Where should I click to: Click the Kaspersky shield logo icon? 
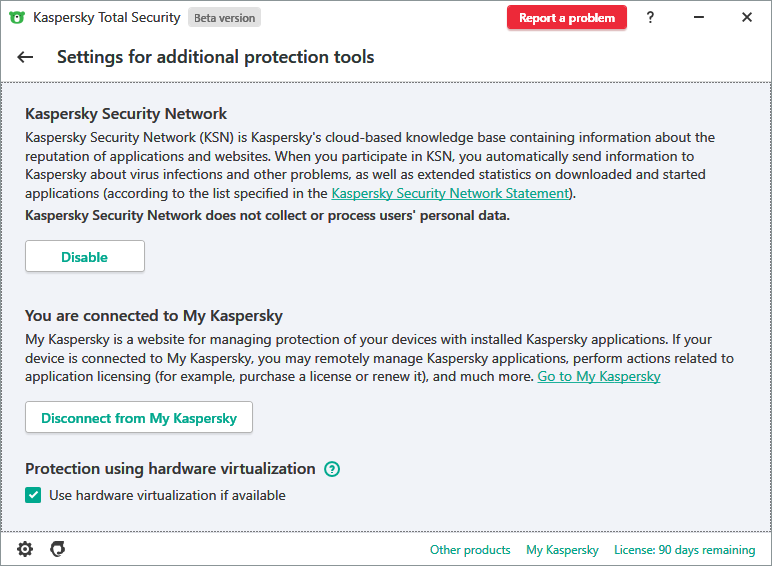pos(16,17)
